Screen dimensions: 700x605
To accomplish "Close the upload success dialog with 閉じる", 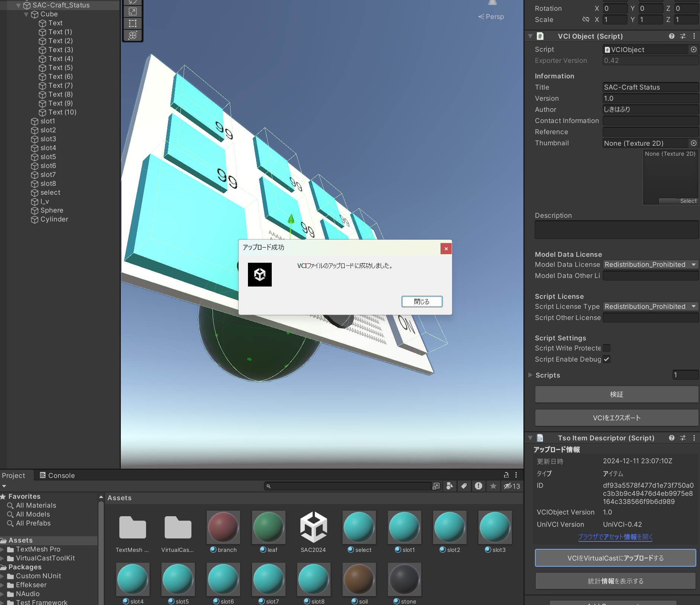I will 422,301.
